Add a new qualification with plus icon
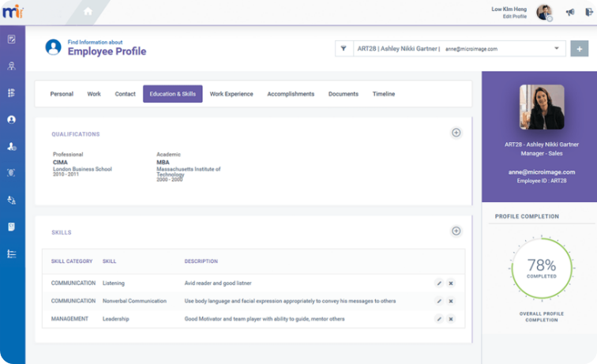 coord(456,133)
